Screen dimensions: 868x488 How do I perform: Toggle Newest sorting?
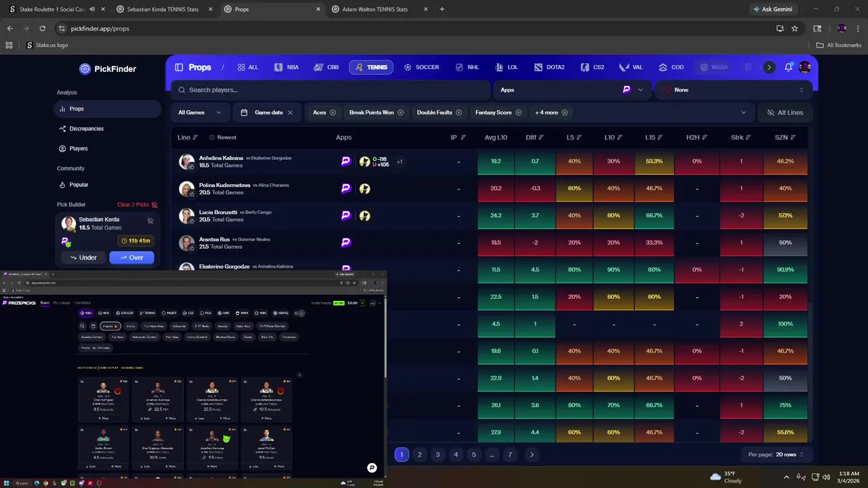[222, 138]
